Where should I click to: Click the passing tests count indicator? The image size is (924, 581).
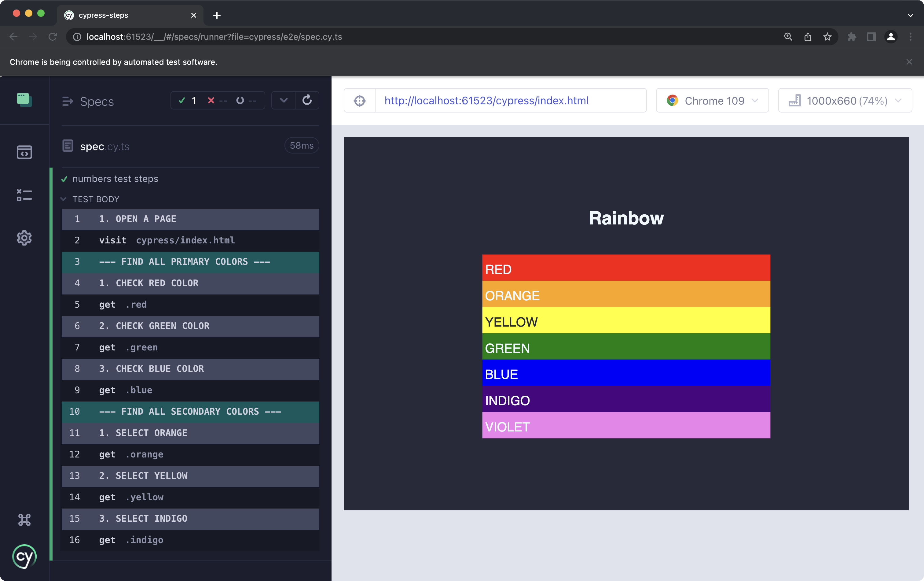189,100
